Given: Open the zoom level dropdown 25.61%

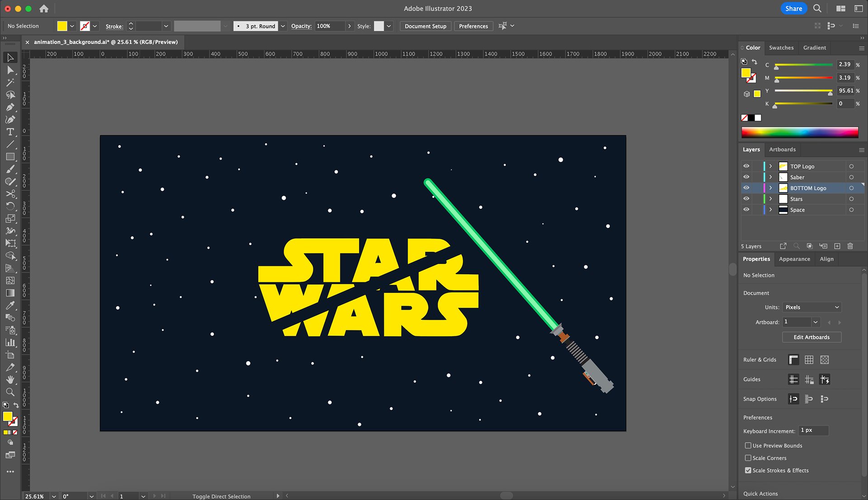Looking at the screenshot, I should click(54, 496).
